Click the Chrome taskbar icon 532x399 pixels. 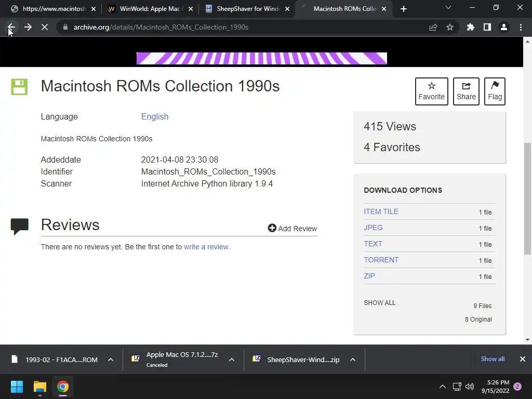63,387
